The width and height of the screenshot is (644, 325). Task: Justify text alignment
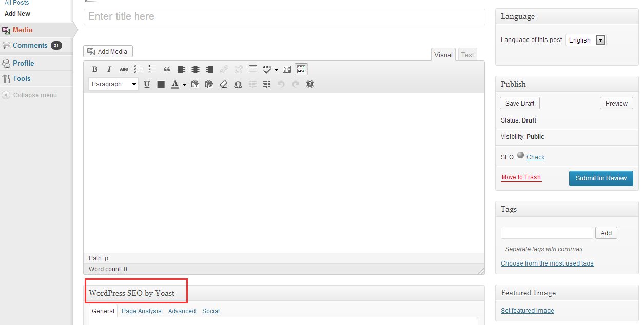[161, 84]
